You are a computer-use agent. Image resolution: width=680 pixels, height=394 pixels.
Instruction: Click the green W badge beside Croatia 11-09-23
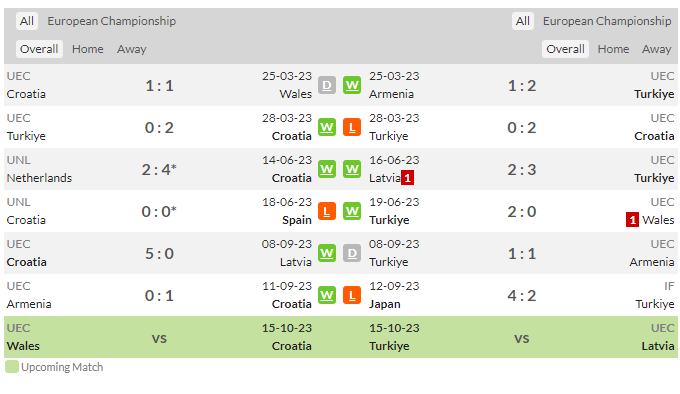click(327, 296)
